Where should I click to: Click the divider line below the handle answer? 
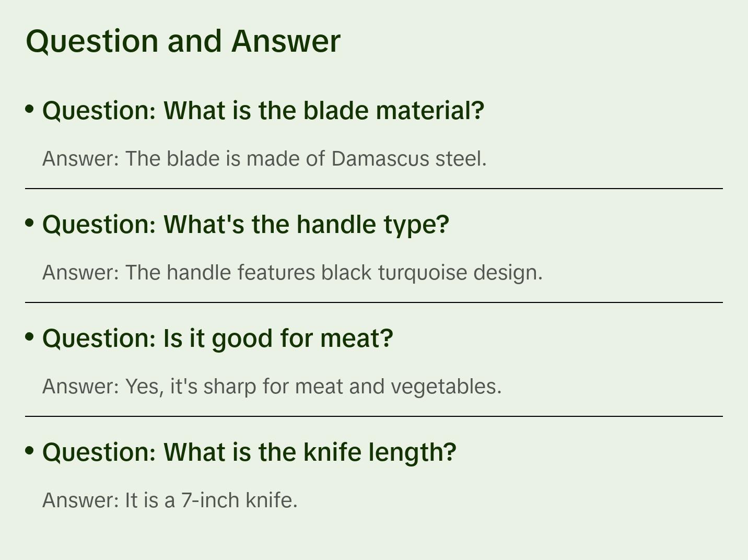click(x=374, y=302)
